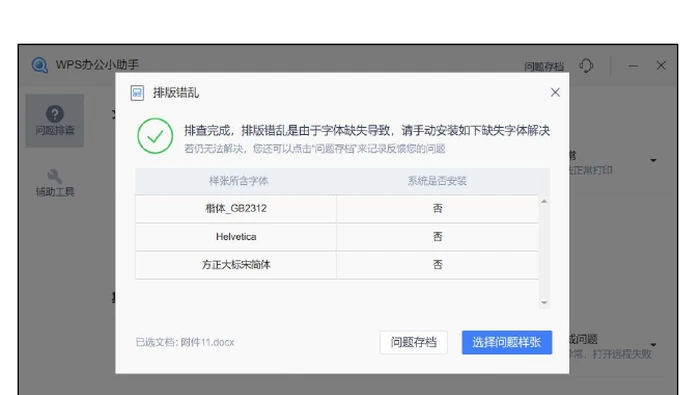The width and height of the screenshot is (700, 395).
Task: Click the 选择问题样张 button
Action: pos(507,342)
